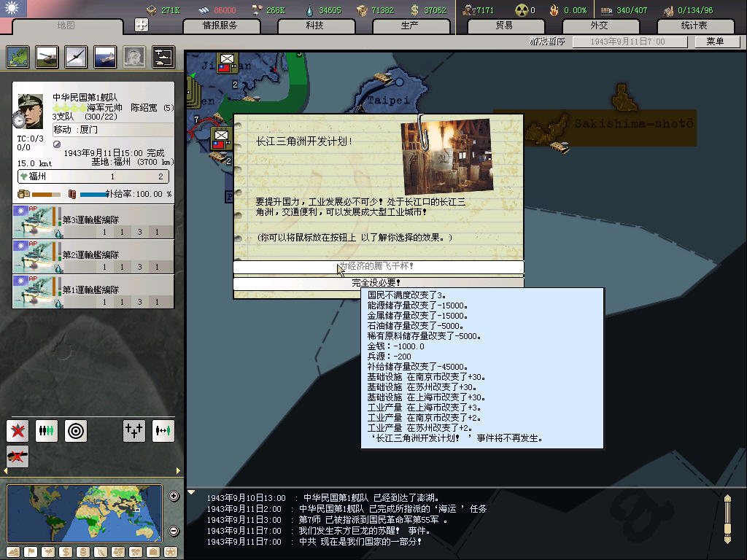This screenshot has width=747, height=560.
Task: Click the bullseye target mission icon
Action: pyautogui.click(x=76, y=431)
